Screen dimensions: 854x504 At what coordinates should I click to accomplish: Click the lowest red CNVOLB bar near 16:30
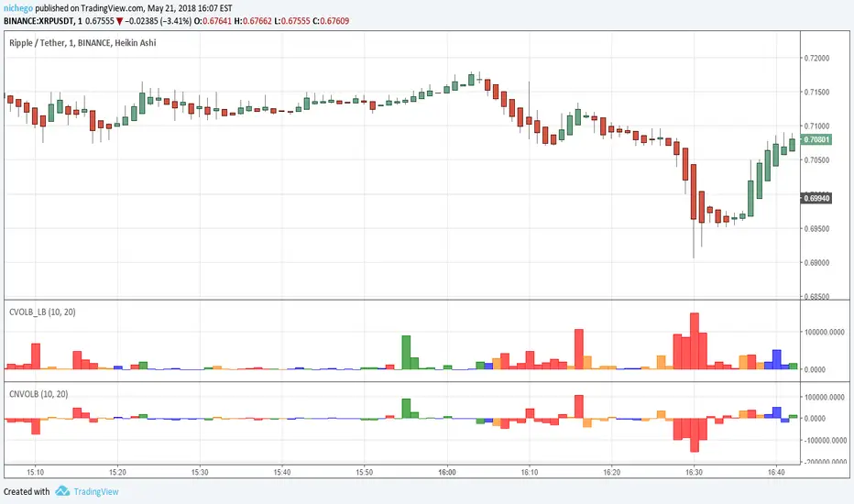pos(694,434)
